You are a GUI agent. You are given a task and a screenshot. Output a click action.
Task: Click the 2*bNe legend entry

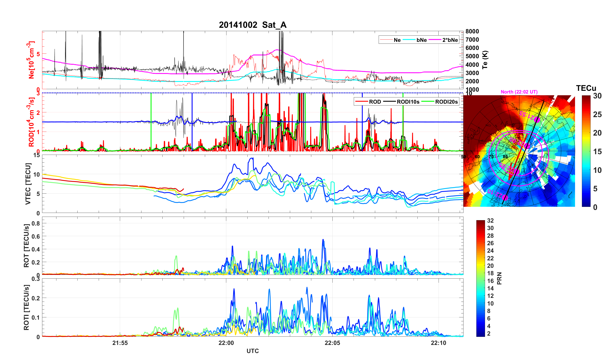pyautogui.click(x=450, y=40)
